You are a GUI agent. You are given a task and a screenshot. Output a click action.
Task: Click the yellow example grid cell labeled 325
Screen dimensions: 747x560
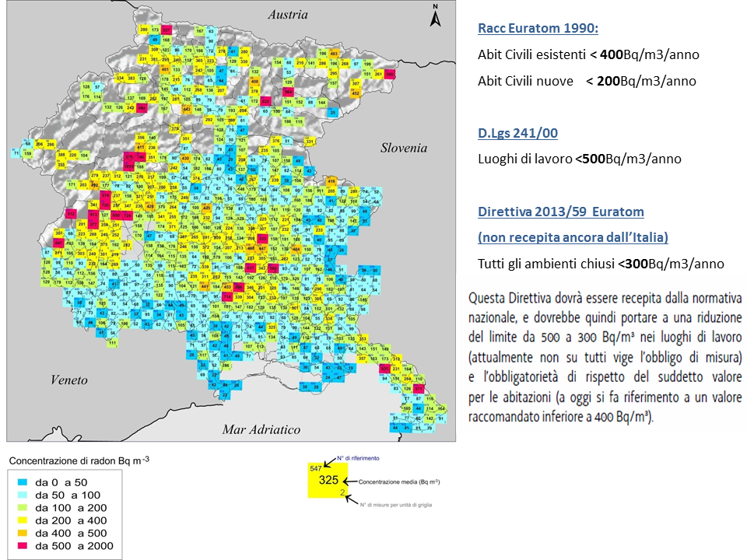point(329,481)
